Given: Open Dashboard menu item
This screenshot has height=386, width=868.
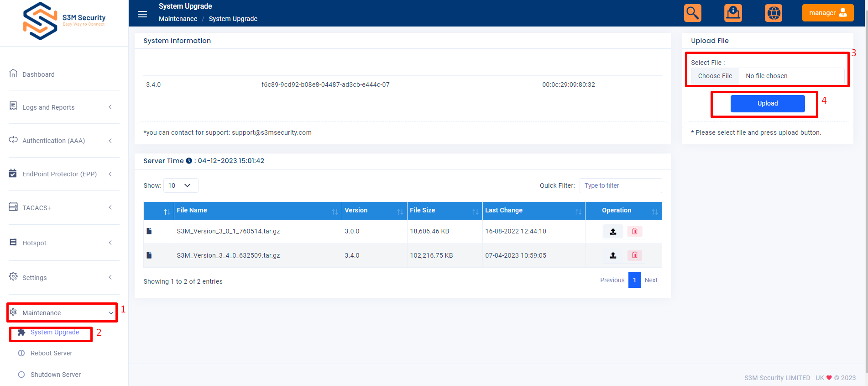Looking at the screenshot, I should pyautogui.click(x=38, y=74).
